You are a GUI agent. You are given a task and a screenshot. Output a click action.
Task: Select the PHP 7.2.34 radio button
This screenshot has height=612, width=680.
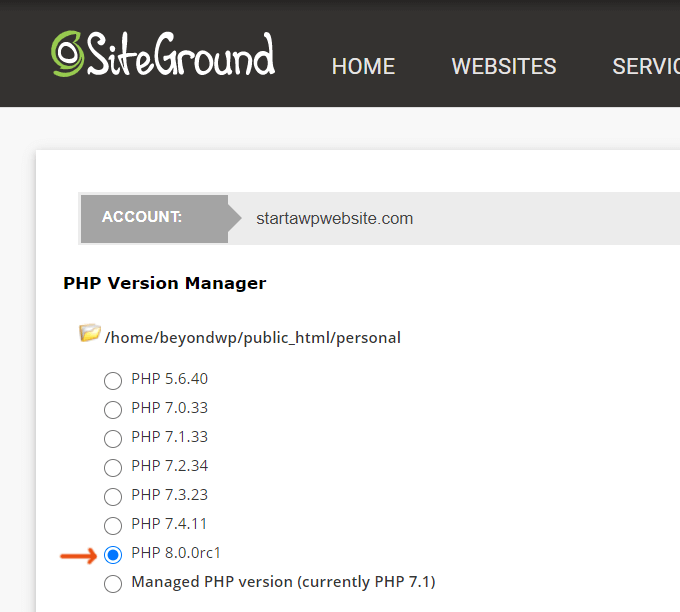pyautogui.click(x=113, y=468)
